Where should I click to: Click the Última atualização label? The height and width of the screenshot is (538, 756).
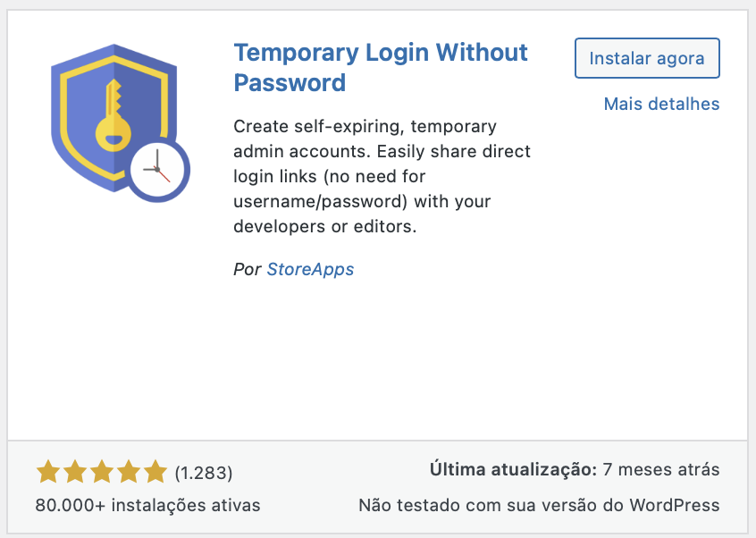[x=513, y=469]
